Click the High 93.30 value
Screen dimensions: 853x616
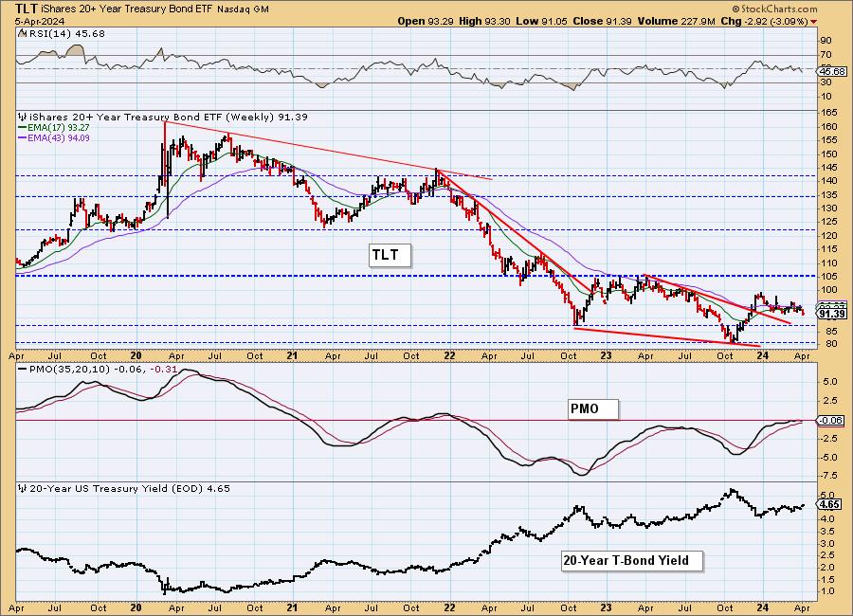click(484, 21)
